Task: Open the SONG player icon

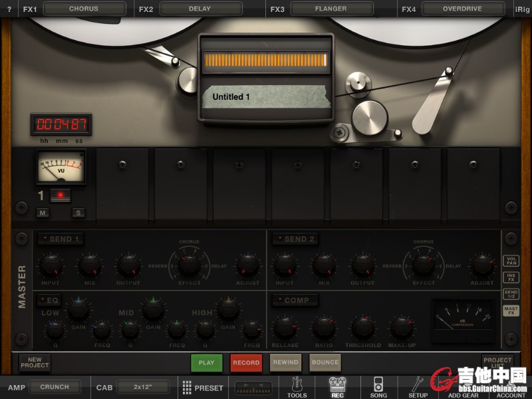Action: tap(378, 388)
